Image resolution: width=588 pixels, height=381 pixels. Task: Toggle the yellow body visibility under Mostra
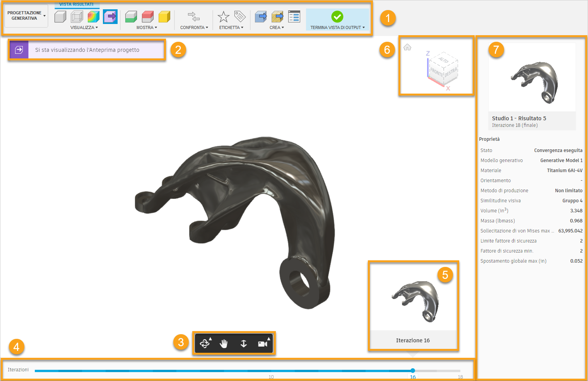pos(164,17)
